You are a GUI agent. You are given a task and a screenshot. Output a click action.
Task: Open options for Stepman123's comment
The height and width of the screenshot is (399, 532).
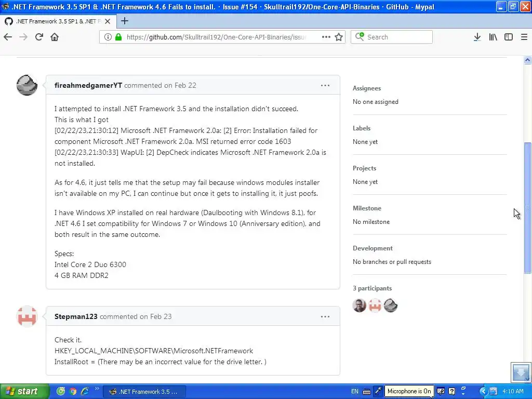(325, 316)
